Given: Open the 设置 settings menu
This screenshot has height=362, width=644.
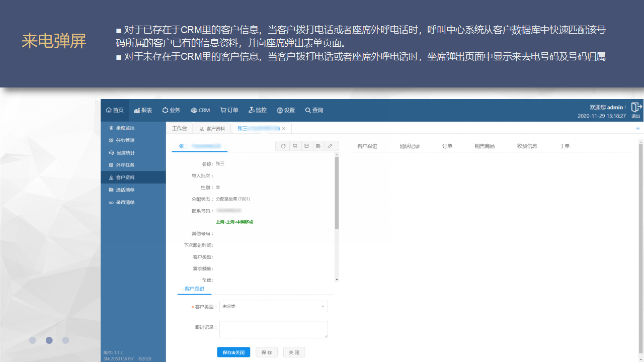Looking at the screenshot, I should 286,110.
